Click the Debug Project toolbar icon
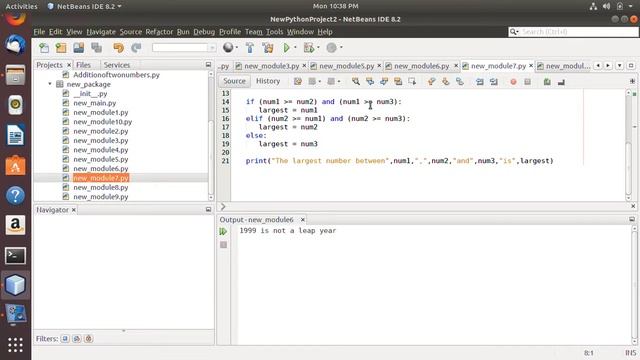Viewport: 640px width, 360px height. pyautogui.click(x=309, y=48)
